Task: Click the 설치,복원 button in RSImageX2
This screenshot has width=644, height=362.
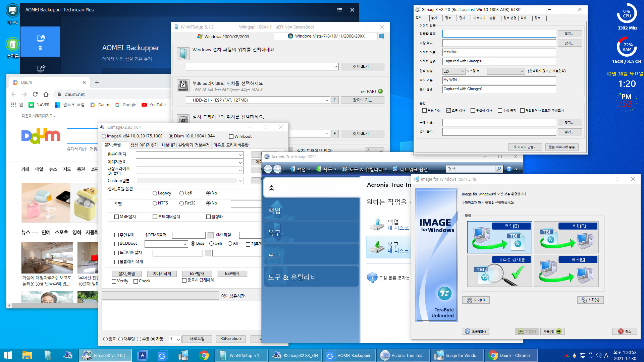Action: pos(127,273)
